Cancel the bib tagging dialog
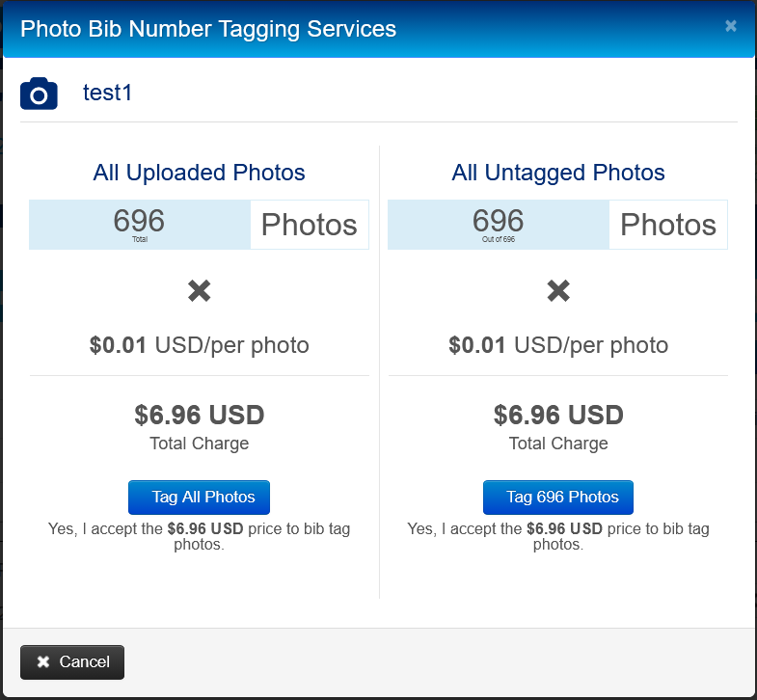The width and height of the screenshot is (757, 700). (x=72, y=661)
